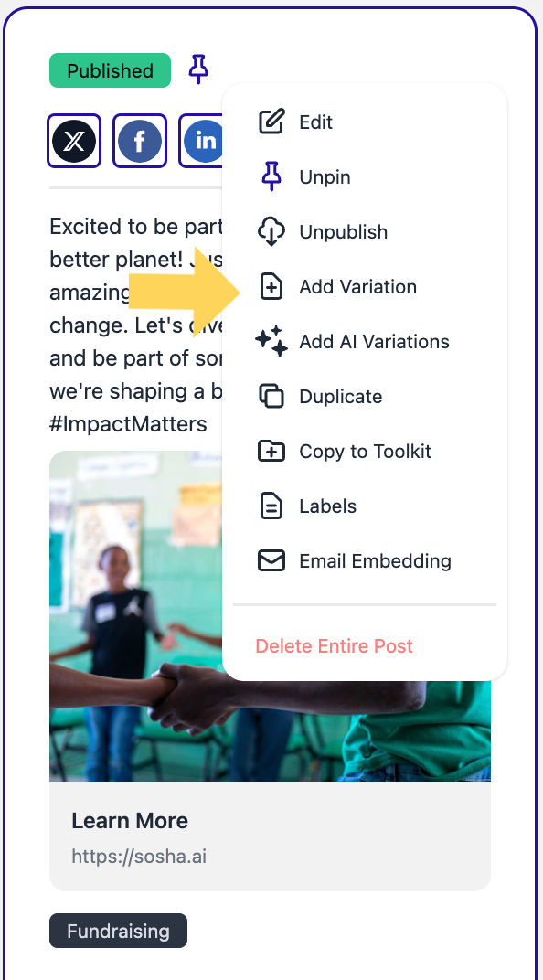Click the Copy to Toolkit folder icon
Image resolution: width=543 pixels, height=980 pixels.
pos(271,452)
